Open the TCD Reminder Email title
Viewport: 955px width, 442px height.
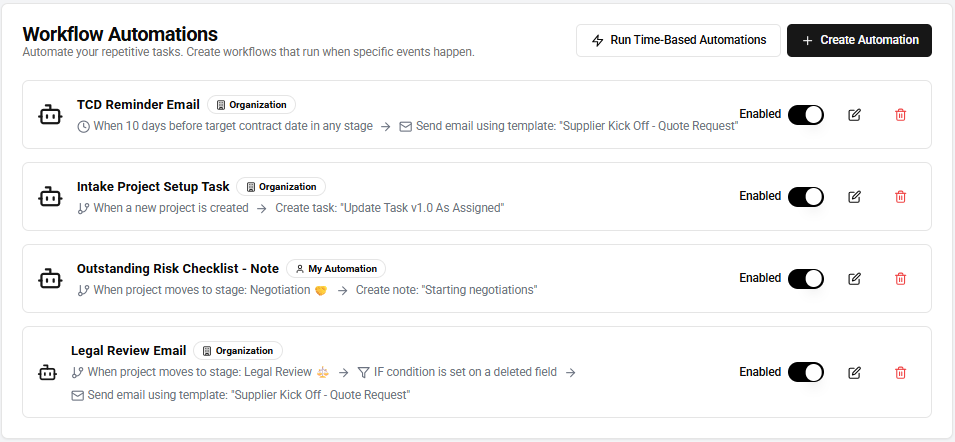138,104
